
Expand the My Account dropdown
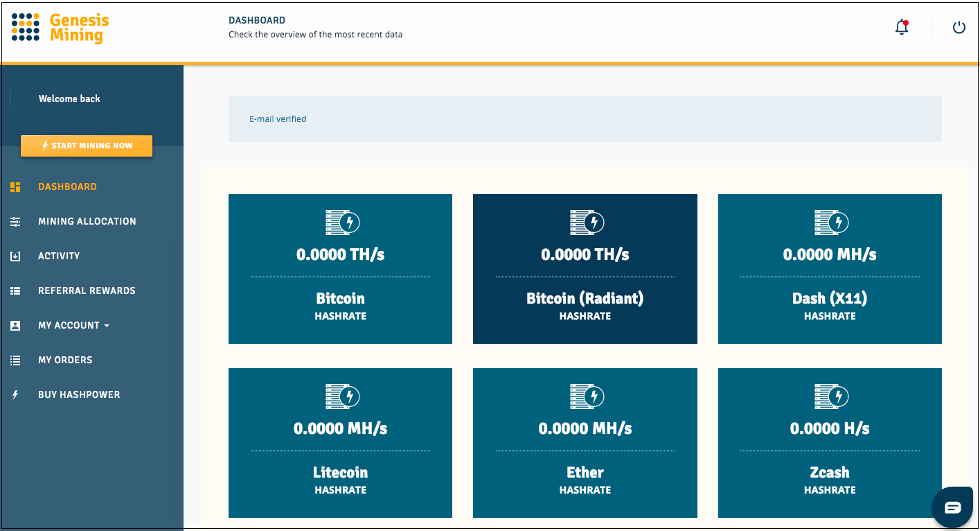(73, 325)
